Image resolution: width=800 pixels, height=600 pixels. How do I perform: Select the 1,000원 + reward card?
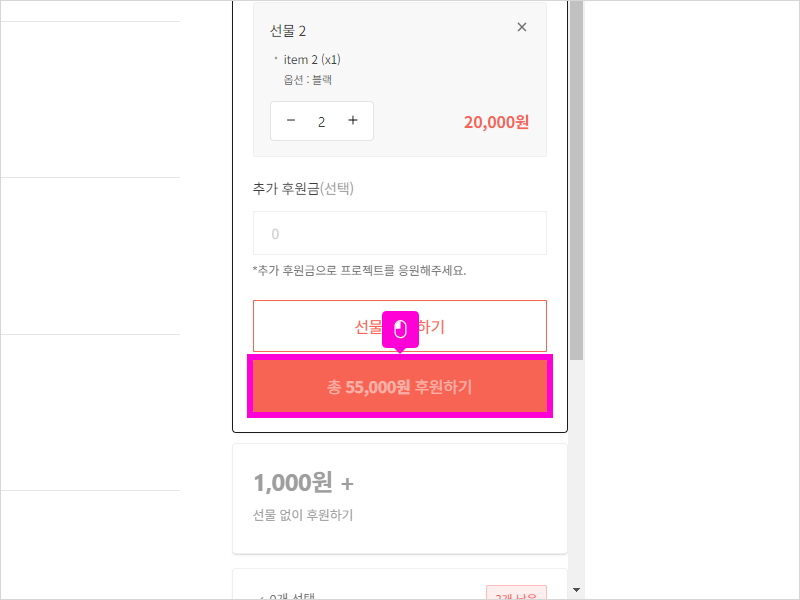coord(399,498)
